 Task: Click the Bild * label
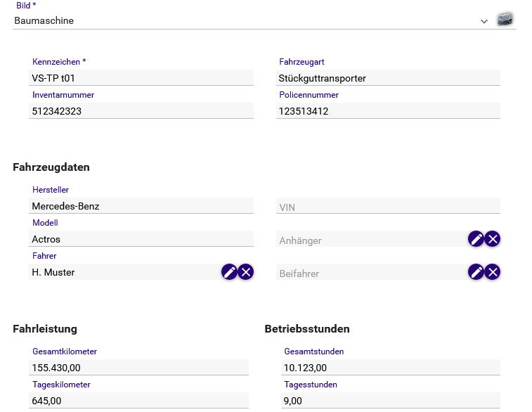coord(26,5)
